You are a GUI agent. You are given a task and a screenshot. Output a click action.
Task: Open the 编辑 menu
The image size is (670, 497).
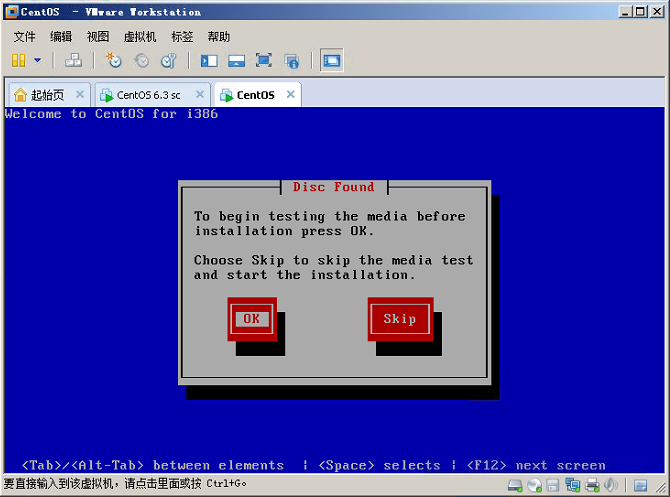click(x=61, y=37)
